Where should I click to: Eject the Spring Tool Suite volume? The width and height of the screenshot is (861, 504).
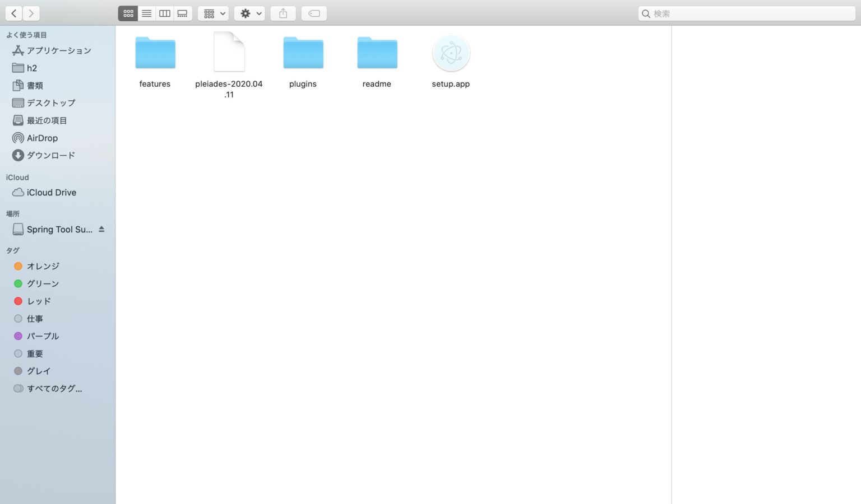101,229
